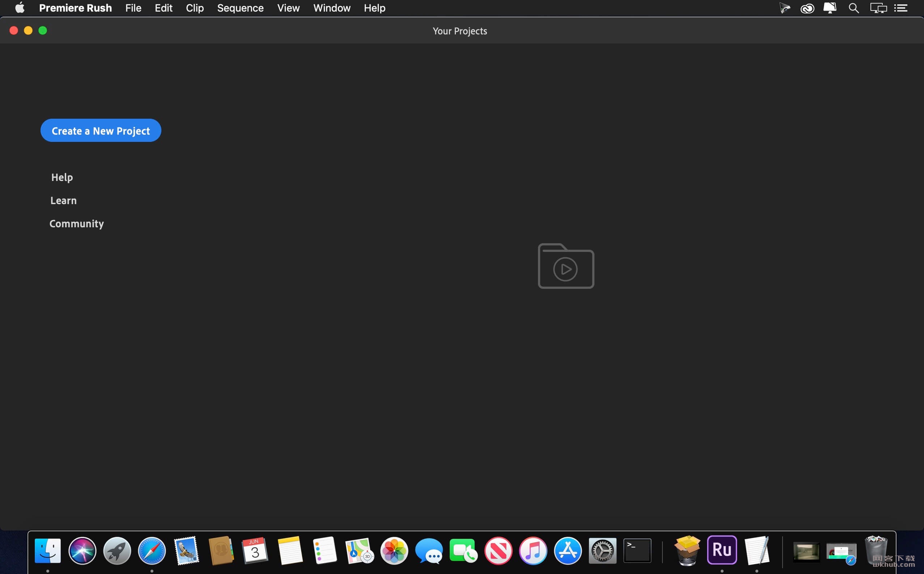
Task: Click the Creative Cloud menu bar icon
Action: (x=807, y=8)
